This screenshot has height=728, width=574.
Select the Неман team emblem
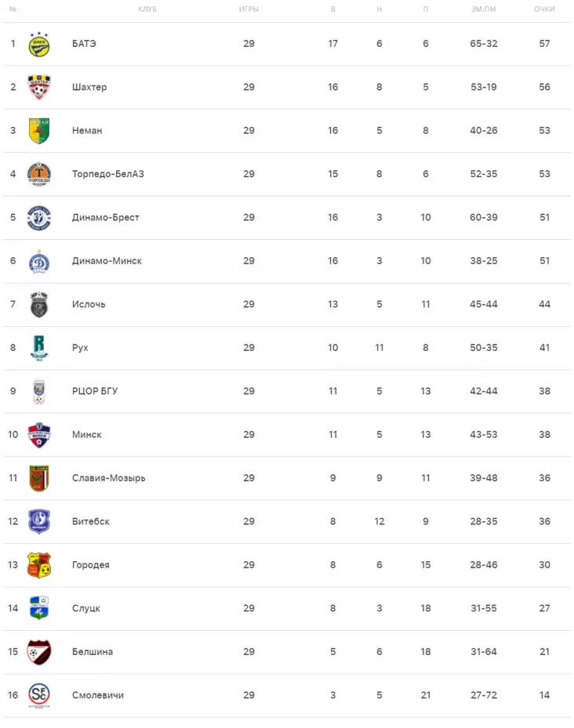39,131
